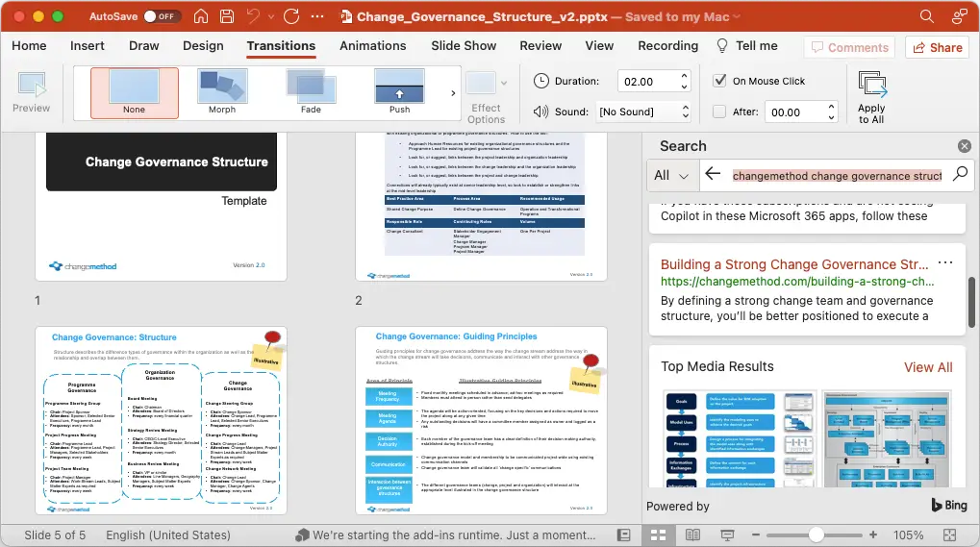Click the fit slide to window icon
980x547 pixels.
949,535
